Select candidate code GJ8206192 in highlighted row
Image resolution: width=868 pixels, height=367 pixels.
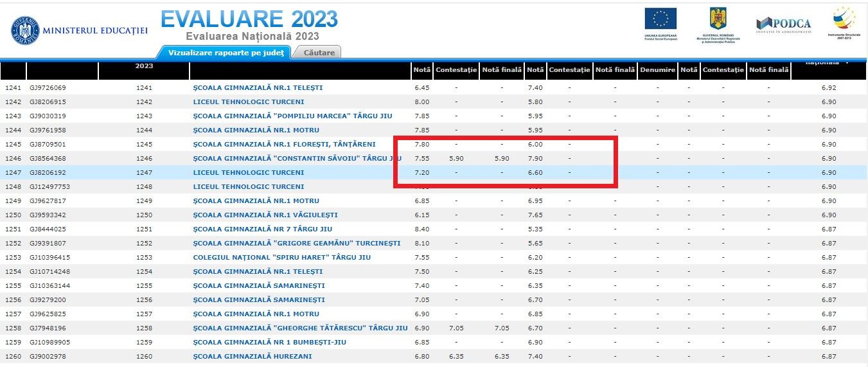[48, 172]
